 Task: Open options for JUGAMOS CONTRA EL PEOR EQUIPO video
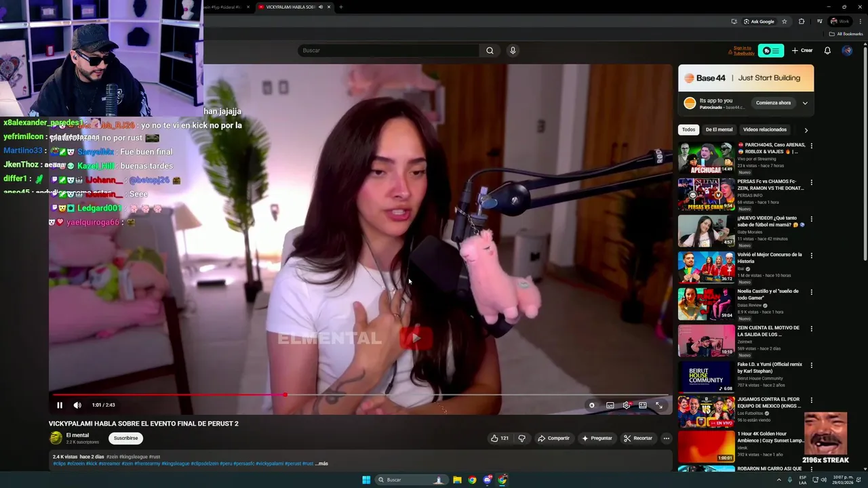point(811,401)
